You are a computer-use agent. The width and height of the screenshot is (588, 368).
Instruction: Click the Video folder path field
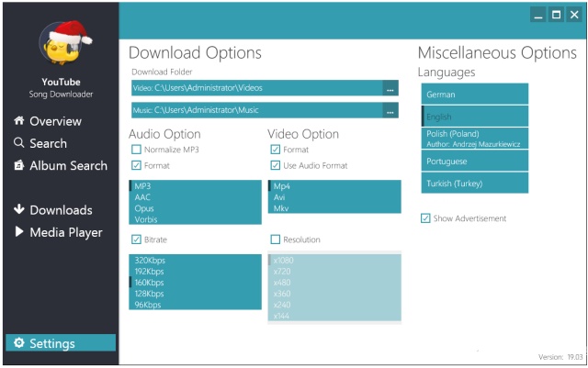(x=256, y=88)
